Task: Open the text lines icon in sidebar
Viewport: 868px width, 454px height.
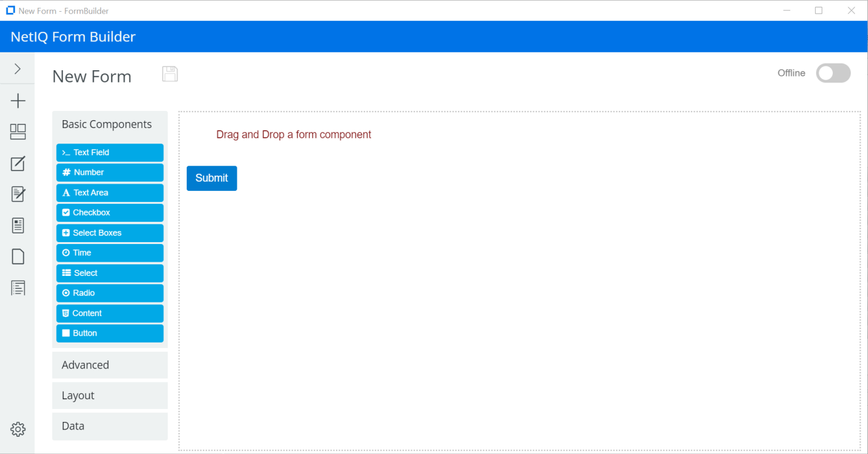Action: pyautogui.click(x=18, y=288)
